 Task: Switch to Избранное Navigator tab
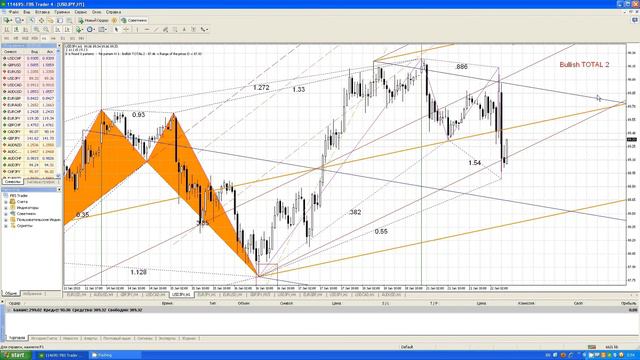[32, 293]
